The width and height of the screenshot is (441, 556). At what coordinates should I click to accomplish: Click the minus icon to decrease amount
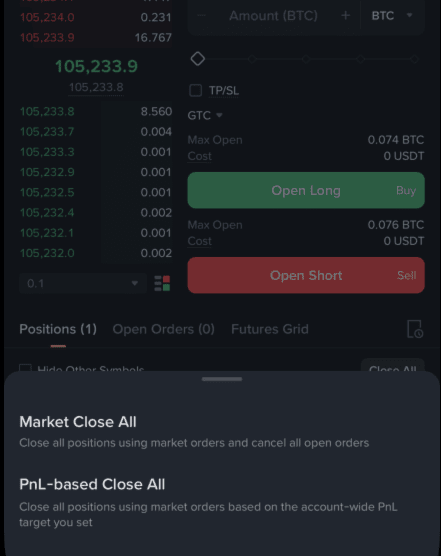201,15
